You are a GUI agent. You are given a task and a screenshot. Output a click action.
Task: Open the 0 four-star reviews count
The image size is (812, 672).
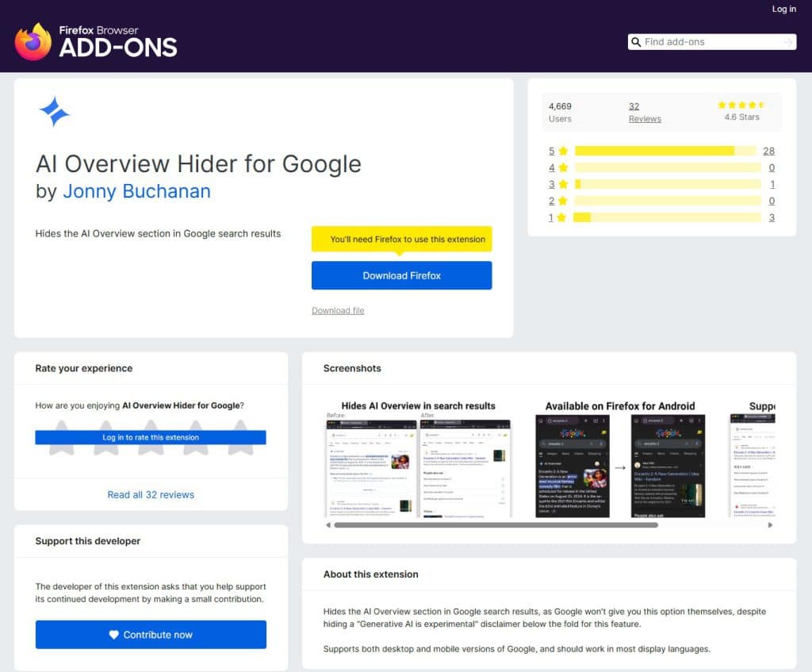pos(772,167)
